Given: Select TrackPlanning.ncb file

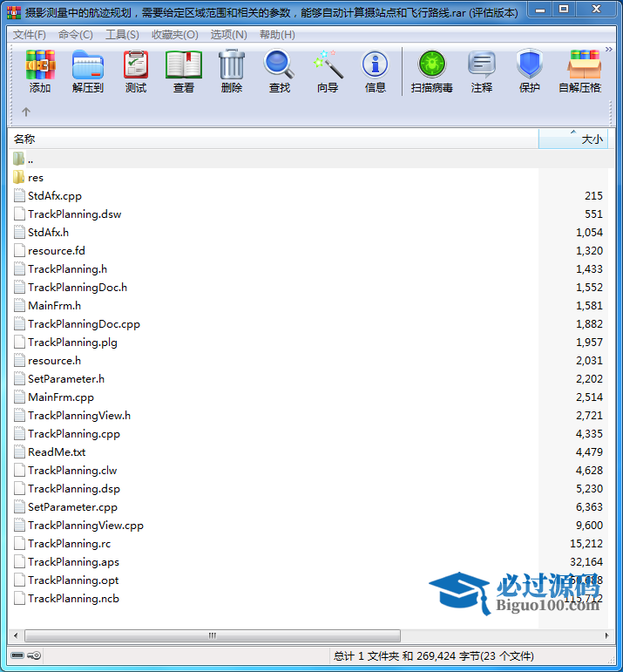Looking at the screenshot, I should pyautogui.click(x=74, y=599).
